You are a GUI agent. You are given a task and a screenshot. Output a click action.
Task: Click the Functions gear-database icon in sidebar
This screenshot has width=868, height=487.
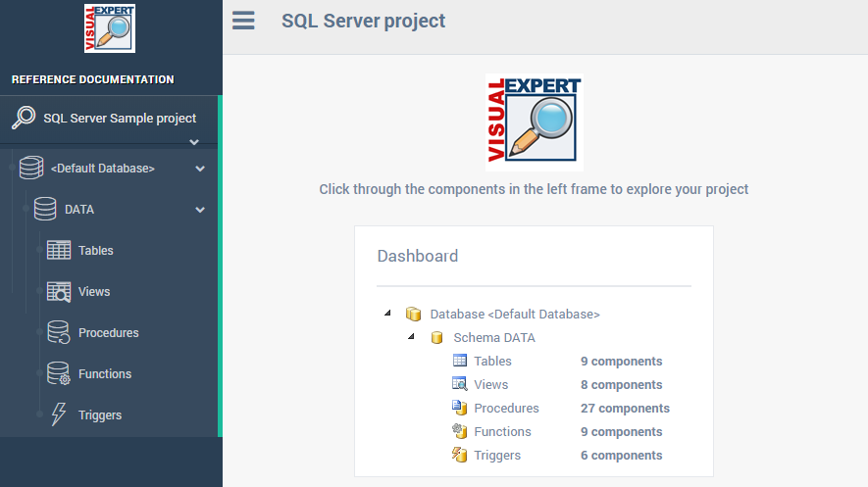(58, 373)
